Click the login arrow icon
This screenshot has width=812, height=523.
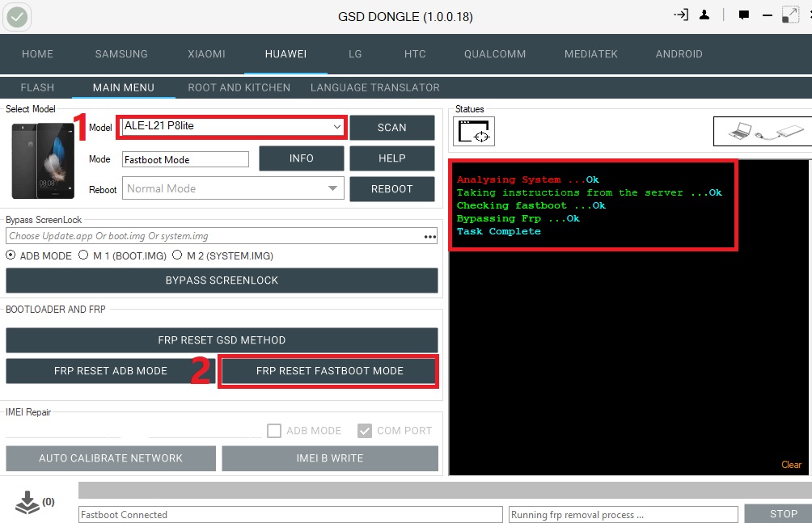(x=682, y=15)
